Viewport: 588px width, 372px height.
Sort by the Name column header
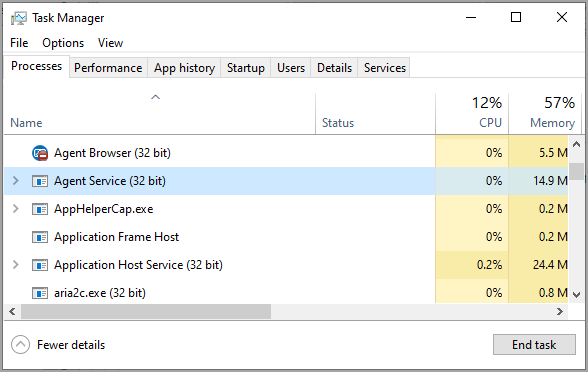coord(159,114)
